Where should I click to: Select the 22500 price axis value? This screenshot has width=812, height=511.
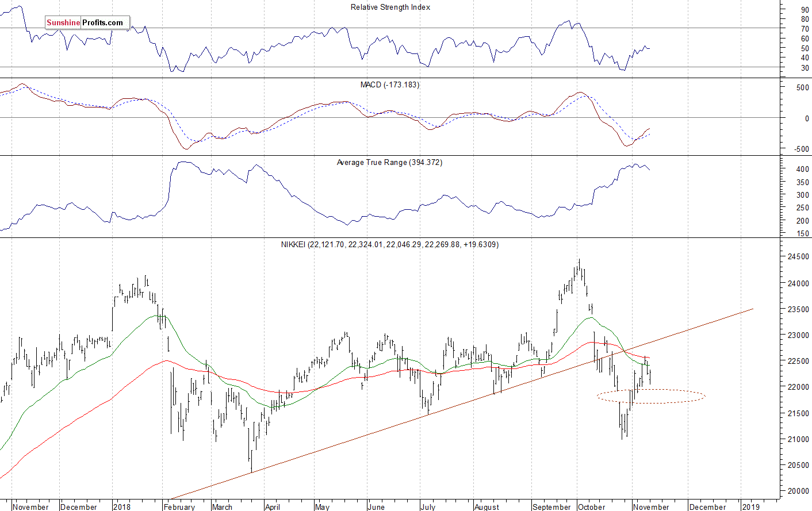798,361
